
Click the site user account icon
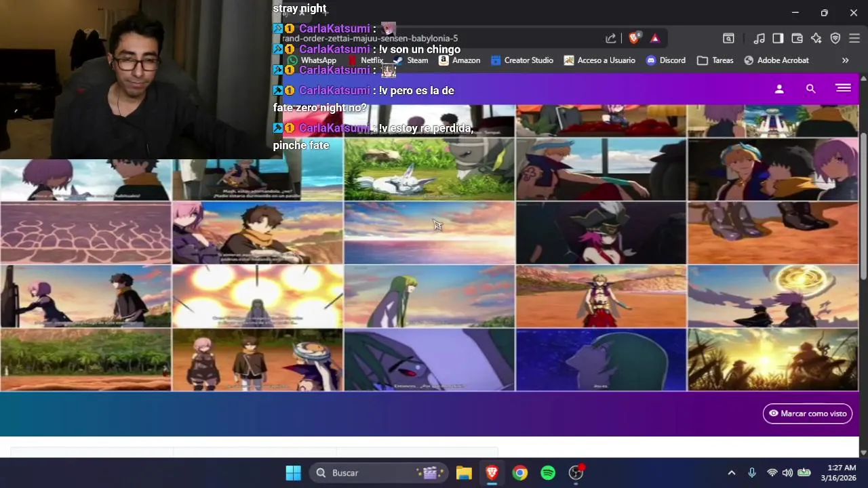pos(779,89)
